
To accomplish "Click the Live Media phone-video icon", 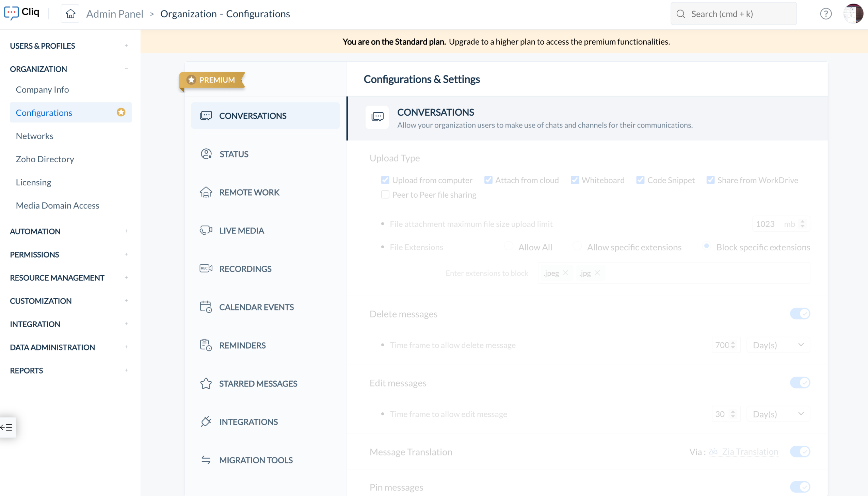I will [206, 230].
